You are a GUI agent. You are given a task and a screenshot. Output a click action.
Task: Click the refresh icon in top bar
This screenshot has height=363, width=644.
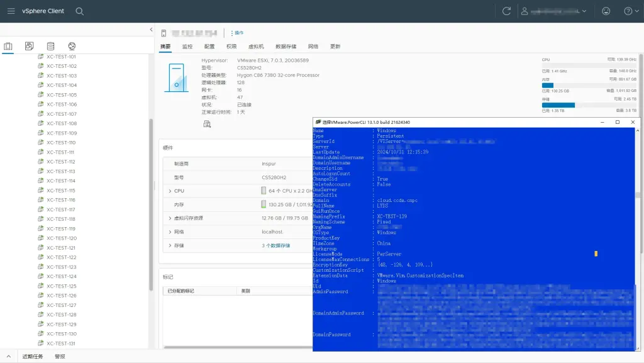506,11
